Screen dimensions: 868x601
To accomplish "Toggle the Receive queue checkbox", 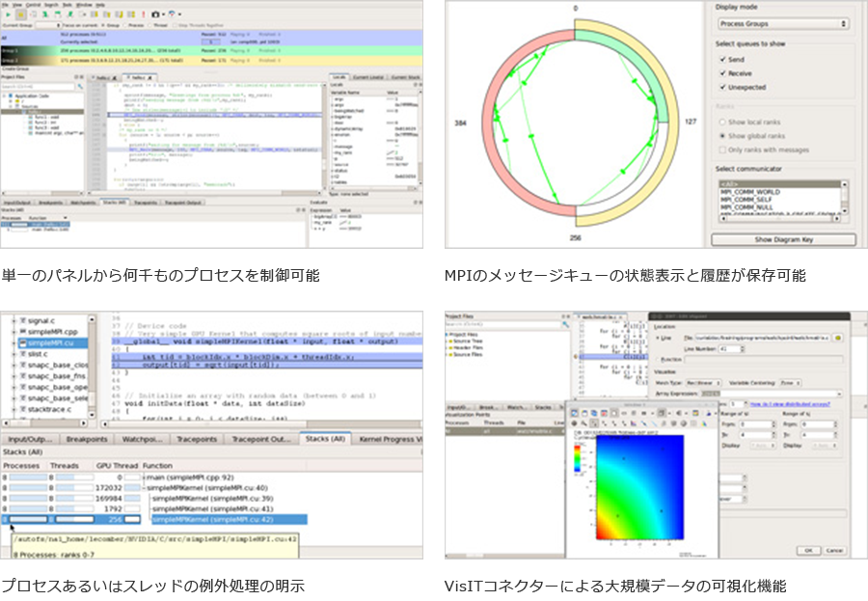I will pyautogui.click(x=722, y=73).
